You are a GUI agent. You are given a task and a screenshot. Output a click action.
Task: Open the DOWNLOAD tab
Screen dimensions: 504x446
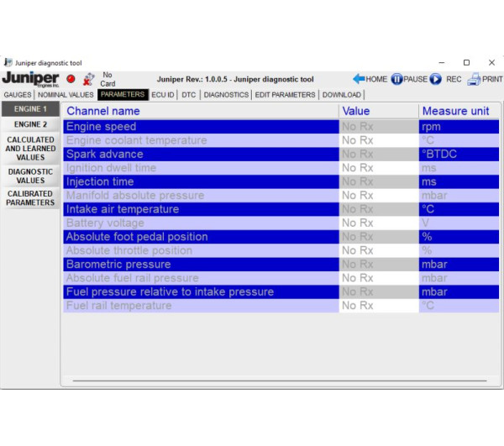coord(341,95)
